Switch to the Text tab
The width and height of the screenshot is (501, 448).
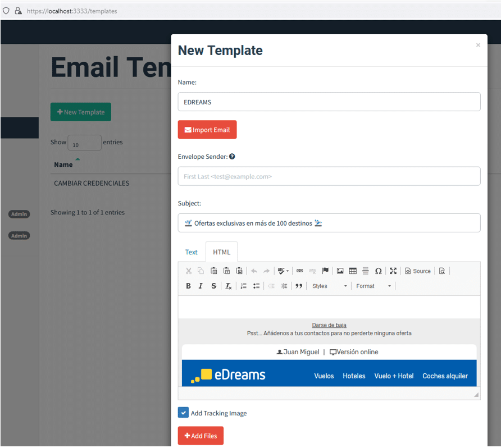tap(191, 252)
